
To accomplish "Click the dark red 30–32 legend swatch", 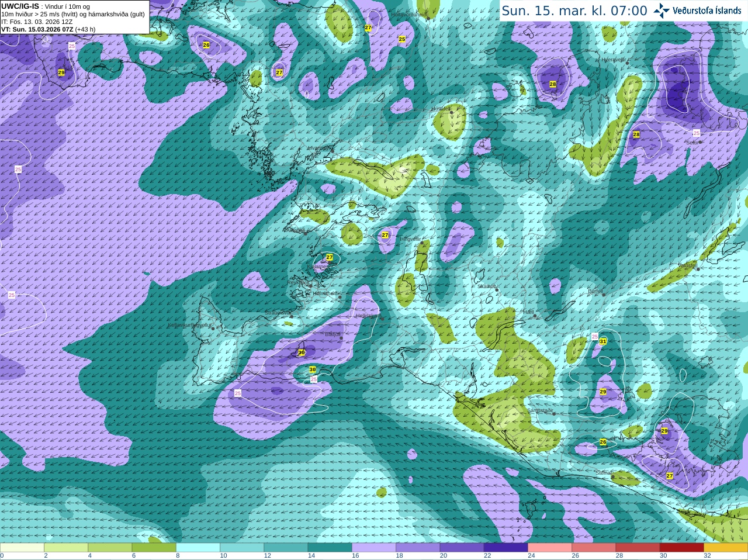I will pyautogui.click(x=681, y=548).
